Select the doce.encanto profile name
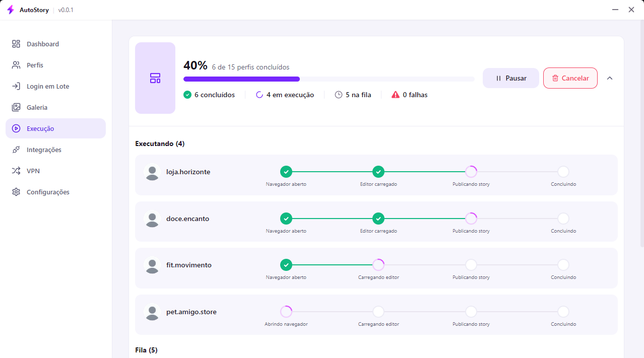 [188, 219]
